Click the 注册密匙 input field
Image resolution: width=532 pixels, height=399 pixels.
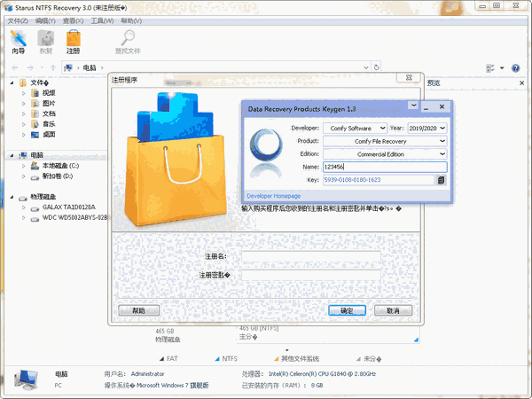coord(311,275)
